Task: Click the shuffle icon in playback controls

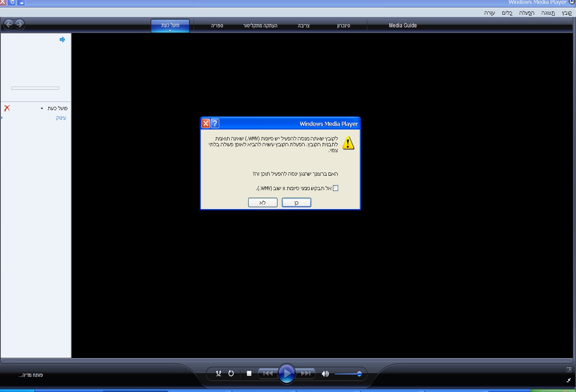Action: [x=218, y=374]
